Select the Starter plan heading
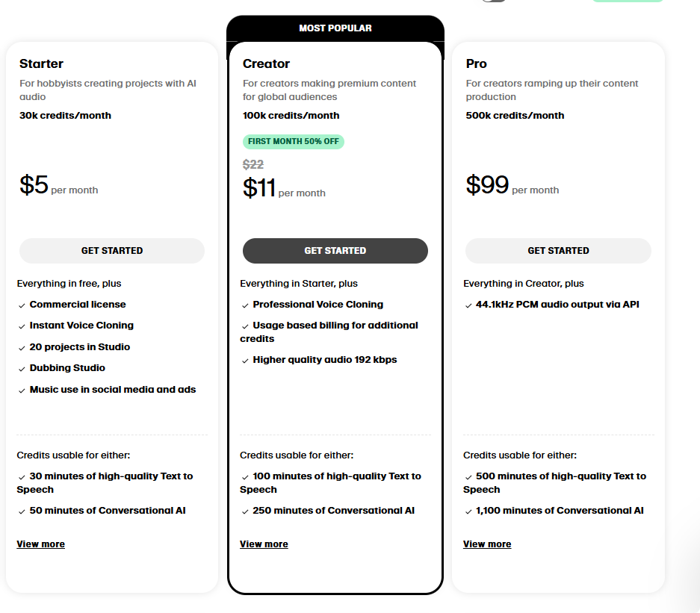Screen dimensions: 700x613 click(42, 64)
